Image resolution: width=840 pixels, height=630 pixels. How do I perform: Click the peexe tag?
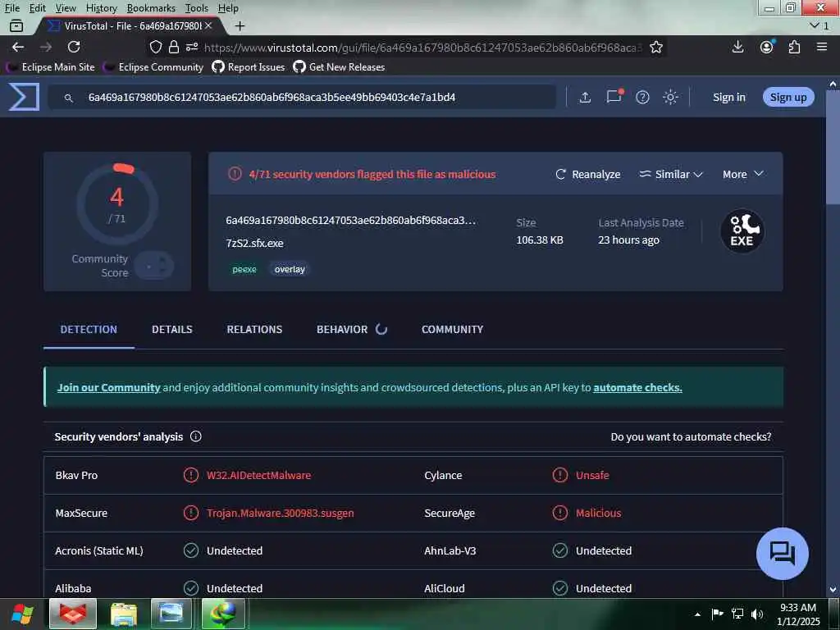coord(244,269)
